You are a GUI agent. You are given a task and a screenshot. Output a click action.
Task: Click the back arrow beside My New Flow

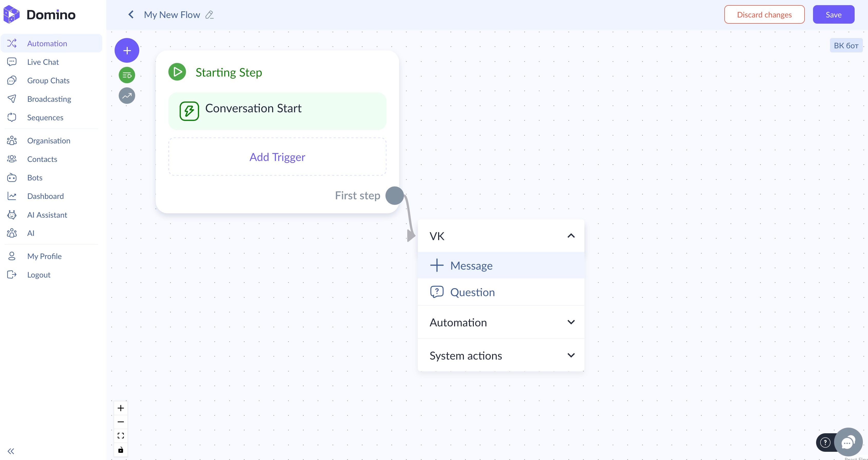click(x=131, y=15)
